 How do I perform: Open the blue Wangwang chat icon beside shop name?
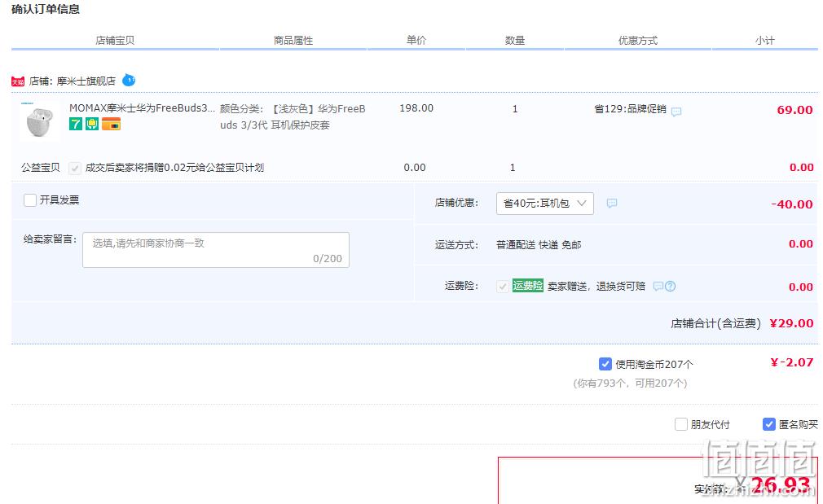[129, 81]
